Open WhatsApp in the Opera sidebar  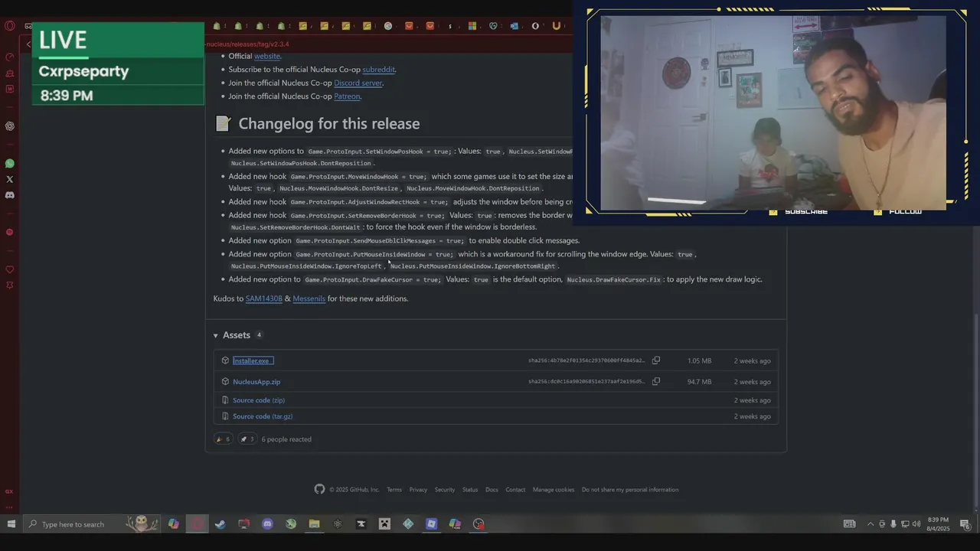point(10,163)
